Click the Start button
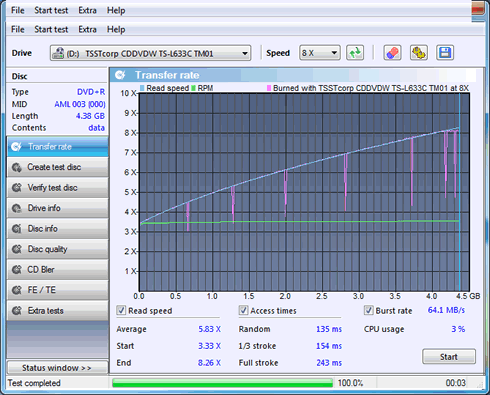This screenshot has height=395, width=490. click(x=449, y=357)
